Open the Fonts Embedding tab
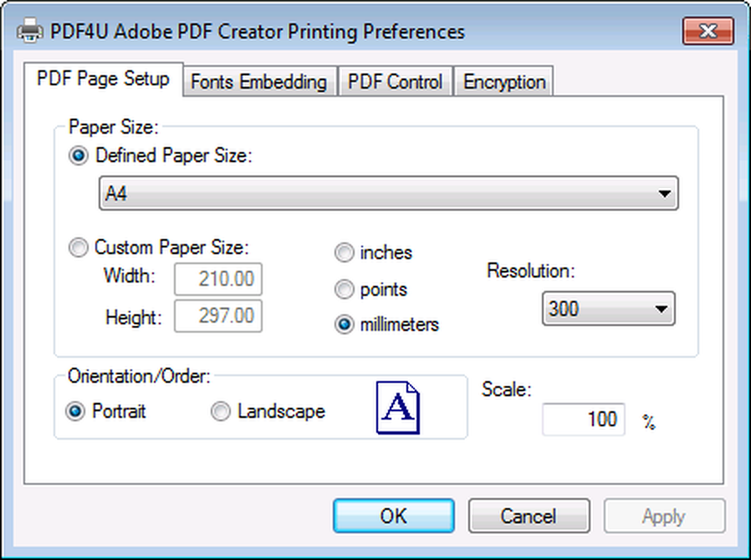The image size is (751, 560). pos(259,82)
